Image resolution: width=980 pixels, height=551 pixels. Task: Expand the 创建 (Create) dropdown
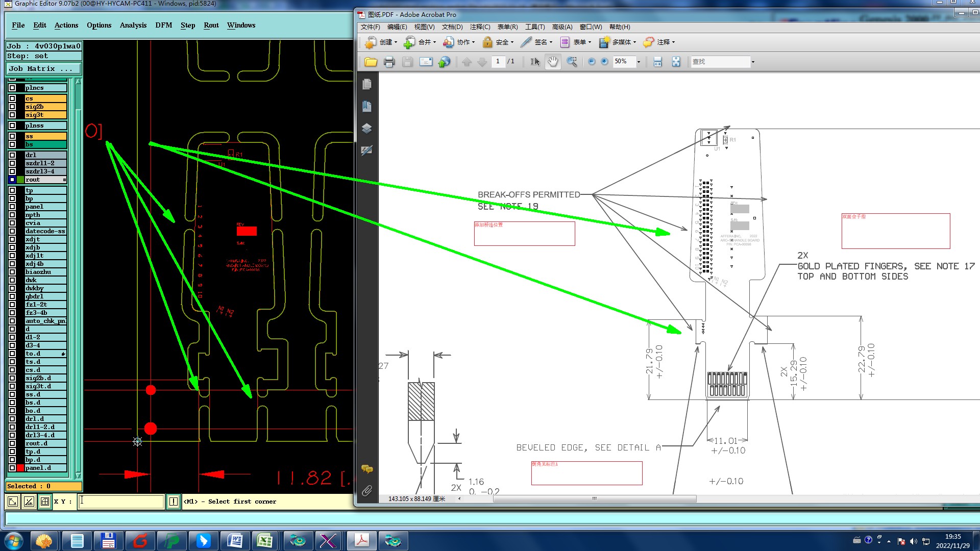[x=396, y=42]
